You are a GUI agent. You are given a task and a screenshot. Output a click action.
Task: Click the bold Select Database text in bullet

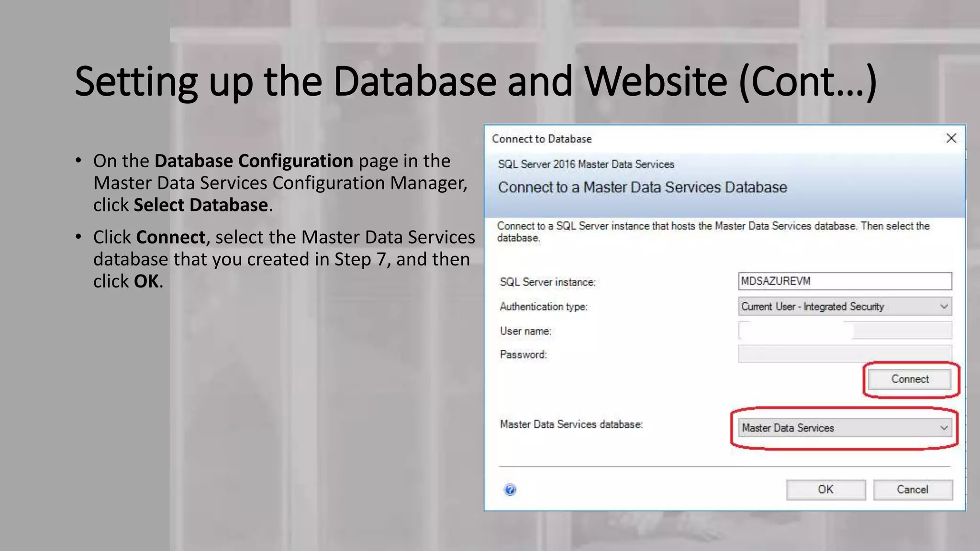click(200, 205)
